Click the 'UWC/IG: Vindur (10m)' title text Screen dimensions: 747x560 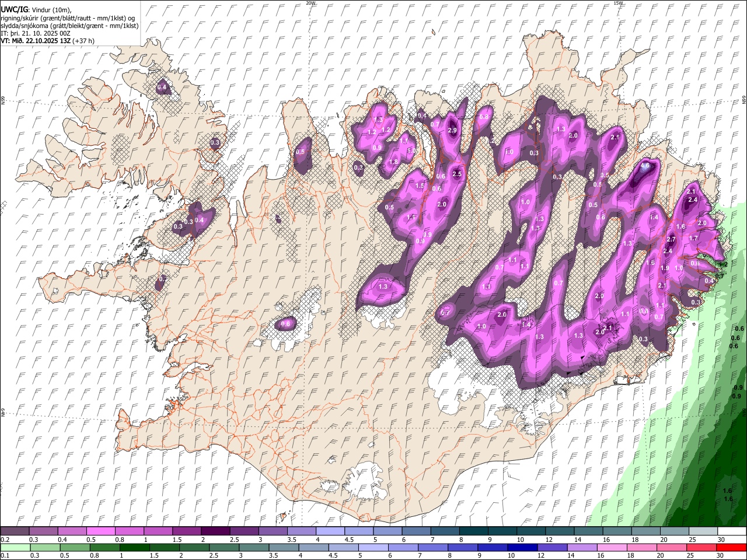[x=36, y=10]
